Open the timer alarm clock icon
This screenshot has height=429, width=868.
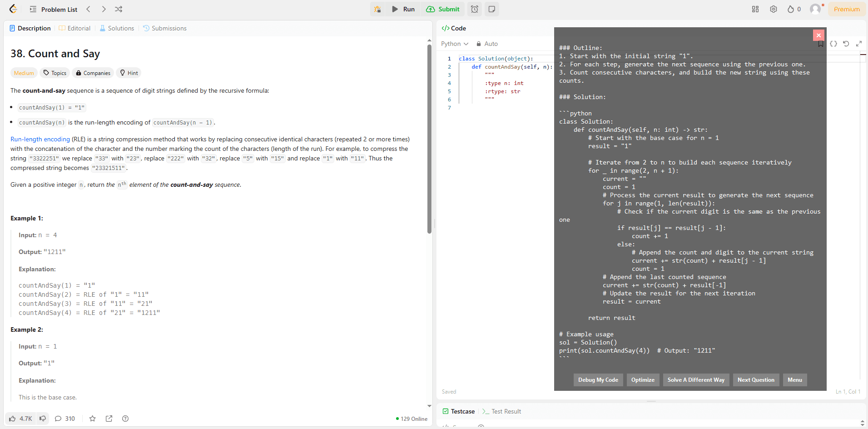[x=475, y=9]
